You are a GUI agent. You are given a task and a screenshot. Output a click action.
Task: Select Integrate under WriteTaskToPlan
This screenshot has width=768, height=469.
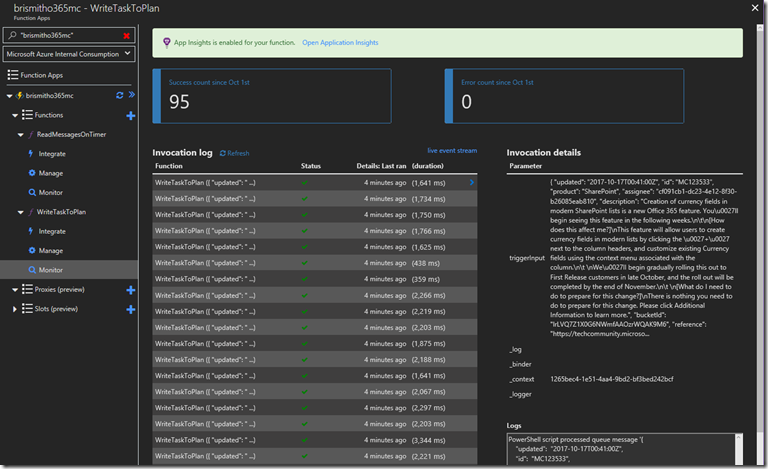[52, 231]
